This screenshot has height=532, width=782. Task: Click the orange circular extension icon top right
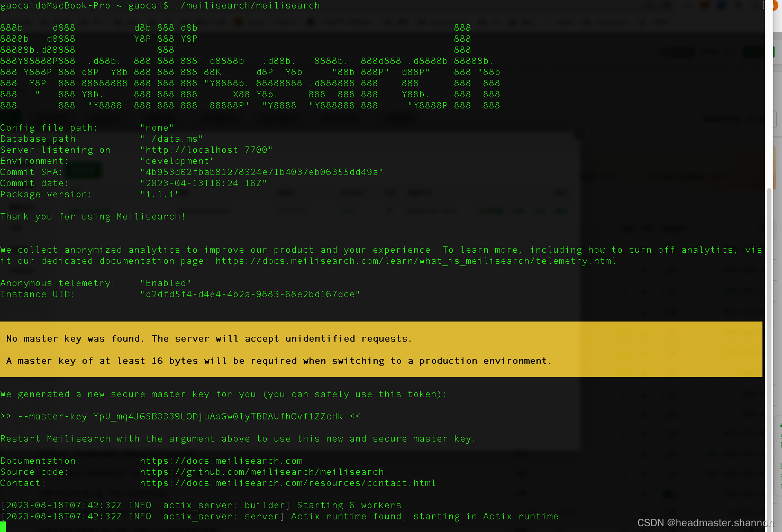(777, 5)
